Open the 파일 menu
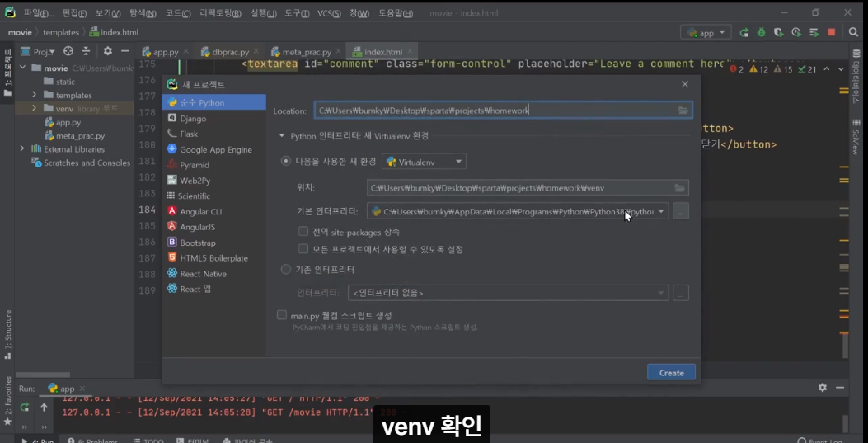The image size is (868, 443). 38,12
